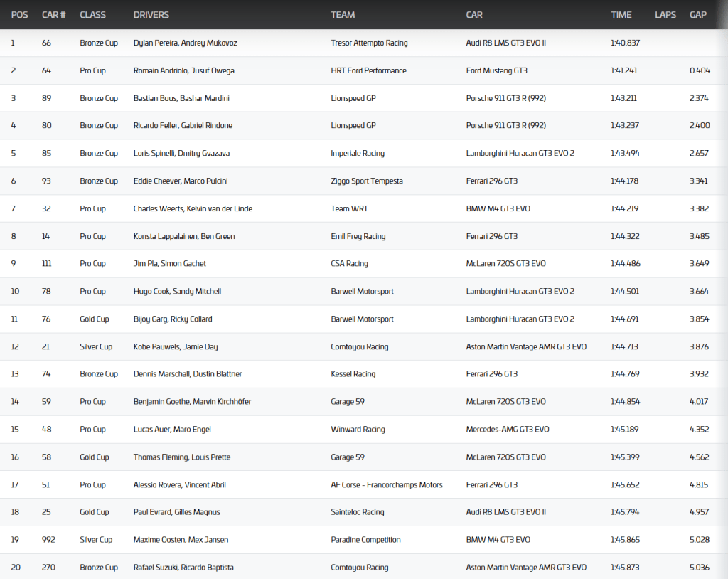Click CSA Racing team cell
The height and width of the screenshot is (579, 728).
349,263
